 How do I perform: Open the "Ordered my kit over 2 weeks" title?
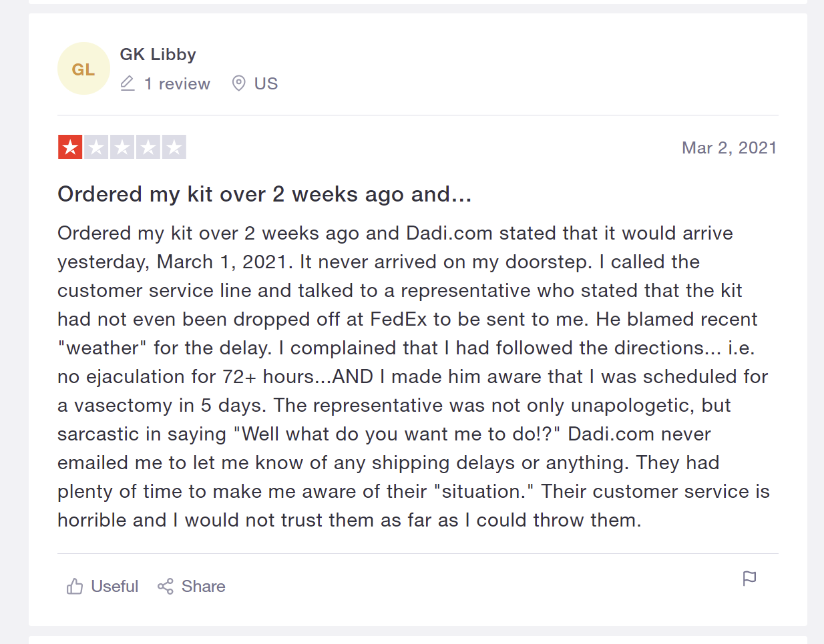click(x=264, y=194)
